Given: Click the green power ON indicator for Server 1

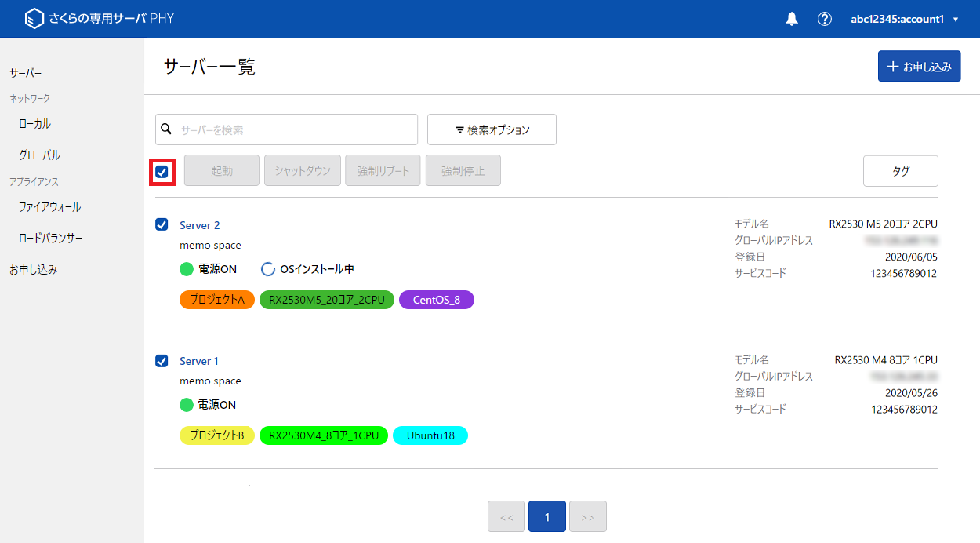Looking at the screenshot, I should tap(187, 405).
